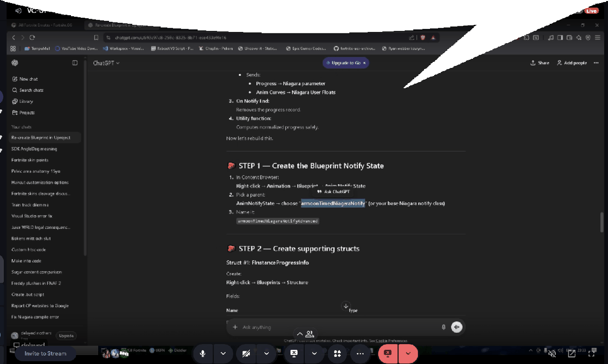This screenshot has height=364, width=608.
Task: Click the share icon in the address bar
Action: tap(412, 38)
